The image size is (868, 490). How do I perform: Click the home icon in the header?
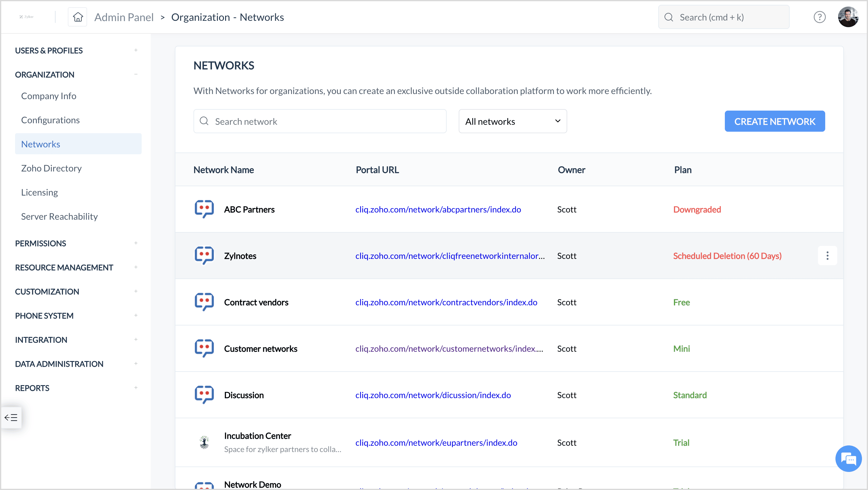click(77, 17)
